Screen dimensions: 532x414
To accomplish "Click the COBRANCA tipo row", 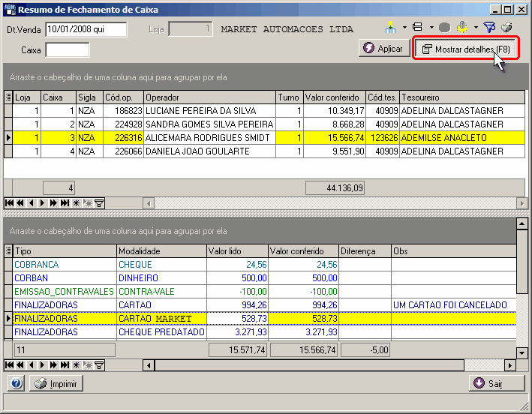I will tap(260, 265).
